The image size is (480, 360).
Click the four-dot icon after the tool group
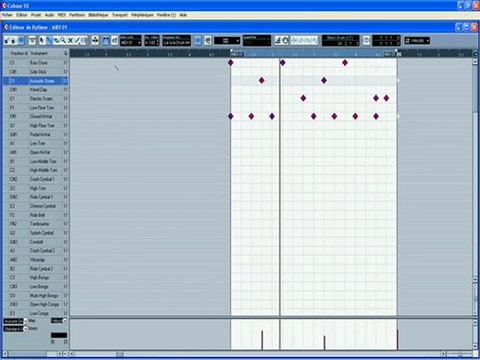click(x=95, y=41)
